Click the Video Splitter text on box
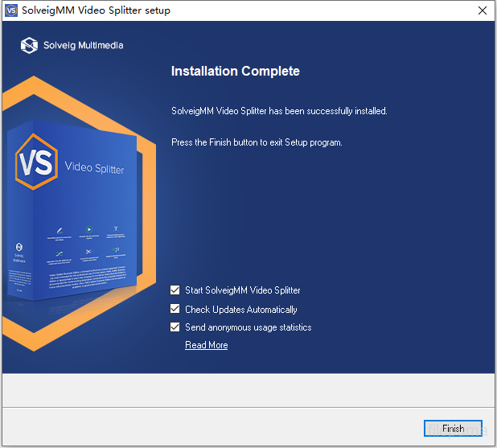Screen dimensions: 497x448 (x=94, y=168)
